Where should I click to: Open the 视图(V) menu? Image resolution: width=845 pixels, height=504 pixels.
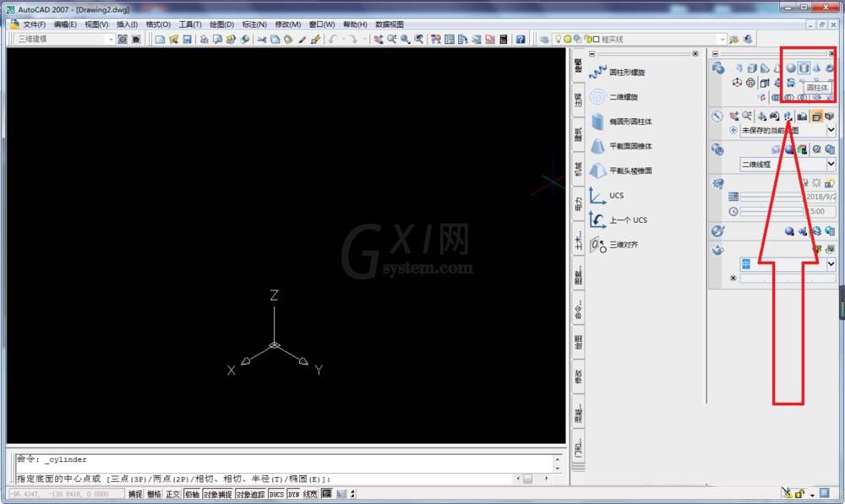[96, 24]
